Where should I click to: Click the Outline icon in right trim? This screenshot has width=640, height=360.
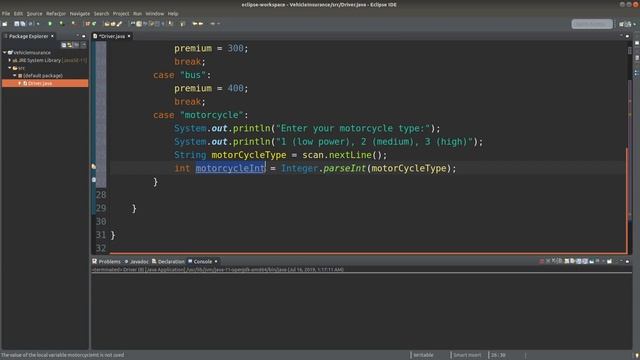pos(637,73)
